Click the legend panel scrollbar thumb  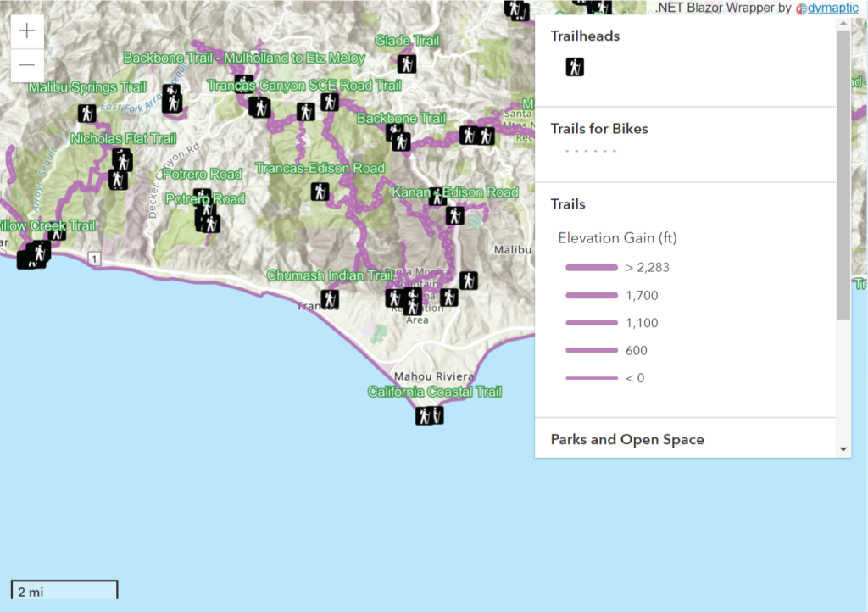coord(843,174)
